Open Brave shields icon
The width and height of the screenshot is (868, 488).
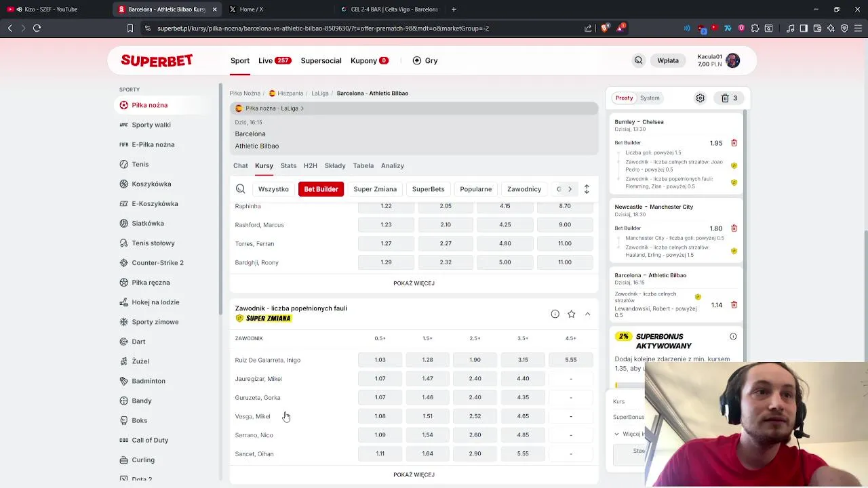605,28
